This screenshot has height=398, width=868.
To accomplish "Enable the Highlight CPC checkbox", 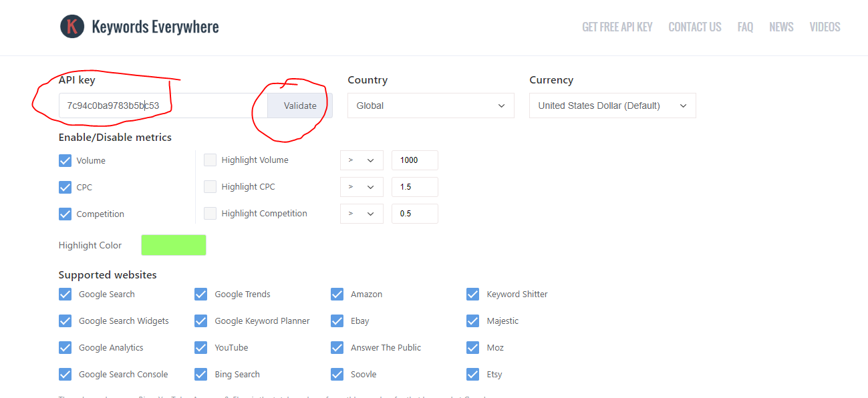I will click(x=210, y=186).
